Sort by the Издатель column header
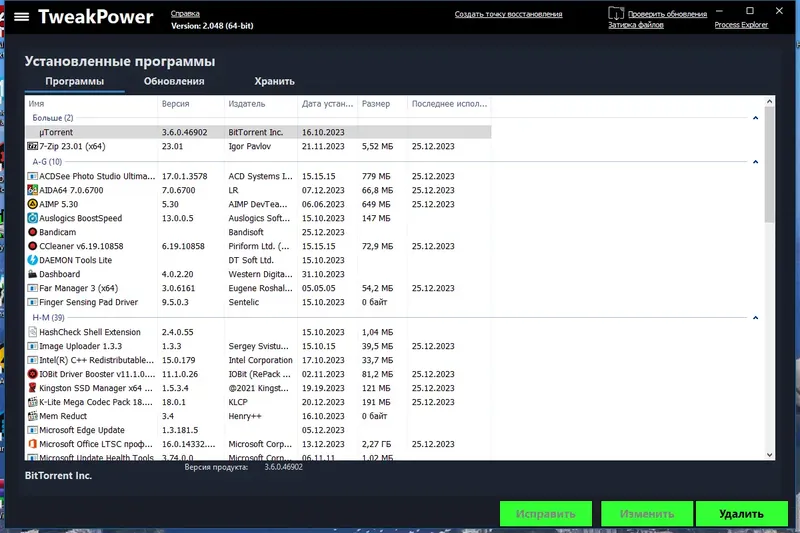The height and width of the screenshot is (533, 800). [x=261, y=104]
